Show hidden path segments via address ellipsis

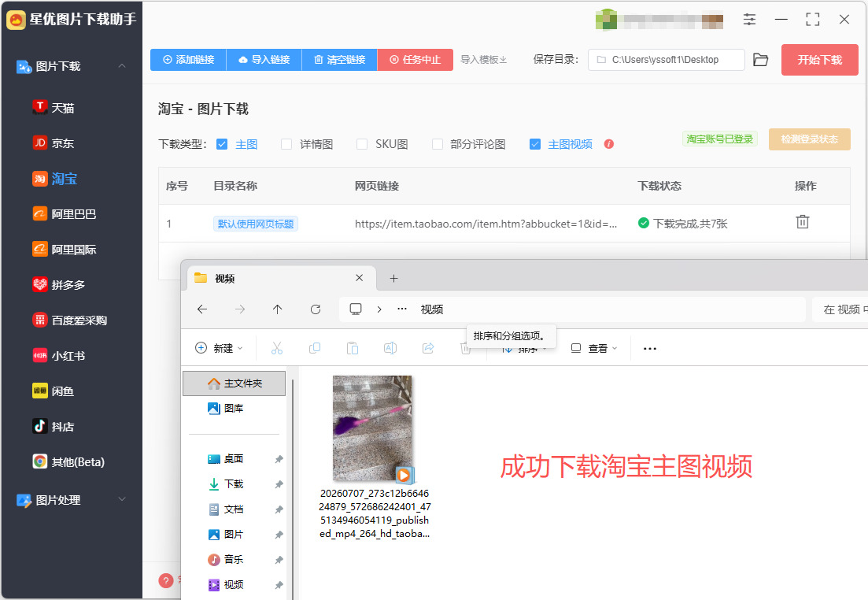(x=402, y=309)
